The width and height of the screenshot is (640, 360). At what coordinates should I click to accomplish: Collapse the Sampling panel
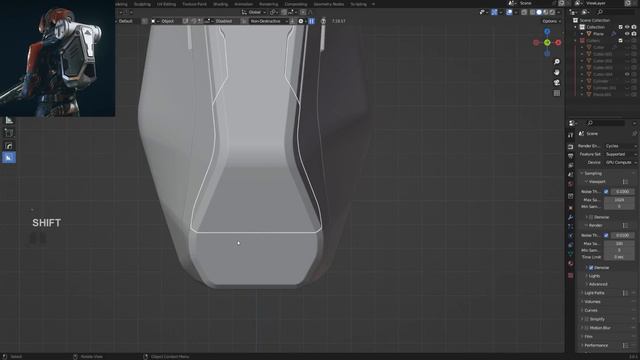593,173
